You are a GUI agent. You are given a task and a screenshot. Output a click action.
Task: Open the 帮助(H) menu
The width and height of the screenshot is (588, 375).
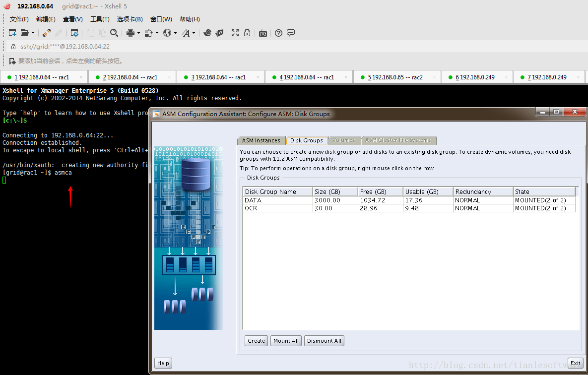pos(190,19)
